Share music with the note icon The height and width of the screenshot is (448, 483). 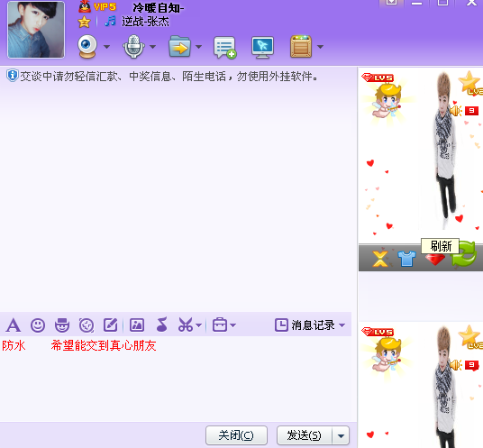tap(162, 325)
